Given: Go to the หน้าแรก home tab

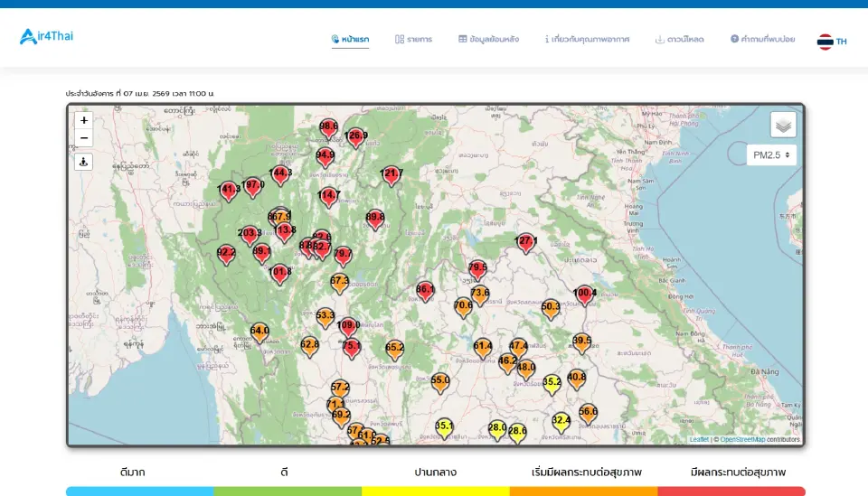Looking at the screenshot, I should click(350, 40).
